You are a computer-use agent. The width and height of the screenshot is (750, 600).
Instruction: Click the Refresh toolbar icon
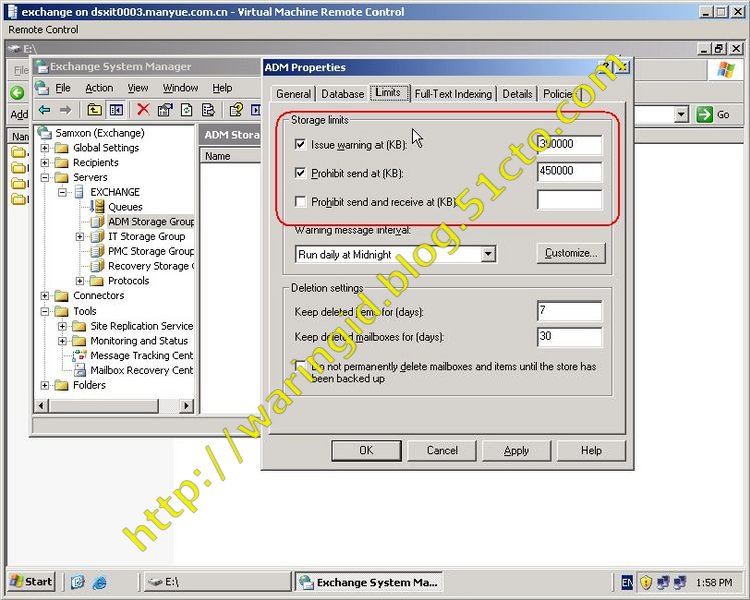[x=186, y=110]
